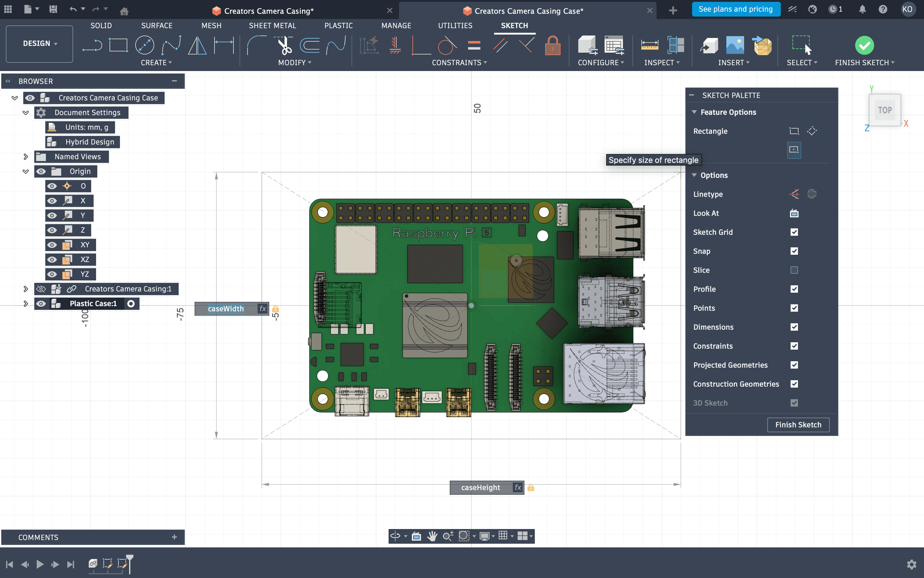Expand the Plastic Case:1 component
The image size is (924, 578).
26,303
